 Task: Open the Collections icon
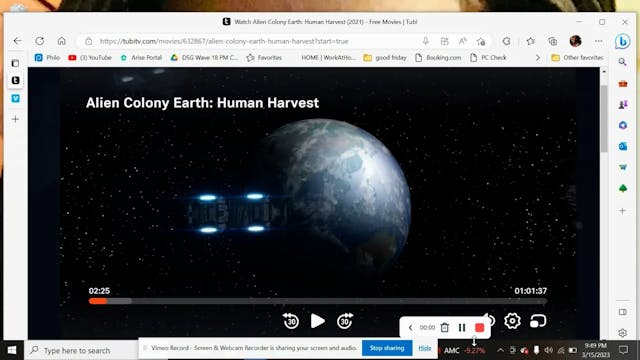tap(553, 41)
